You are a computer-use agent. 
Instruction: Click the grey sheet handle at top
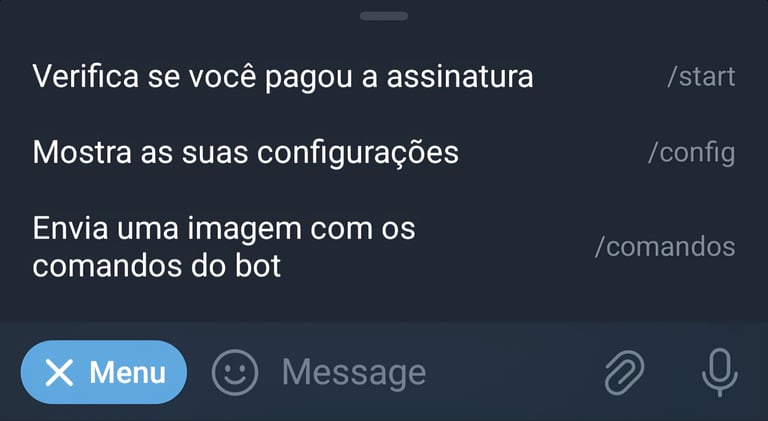tap(384, 16)
